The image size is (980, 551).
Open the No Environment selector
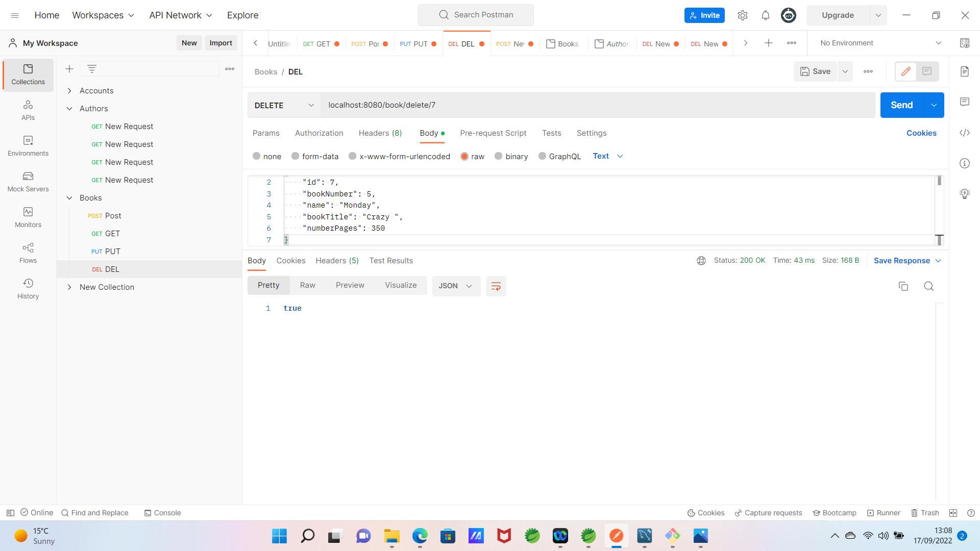pos(880,43)
